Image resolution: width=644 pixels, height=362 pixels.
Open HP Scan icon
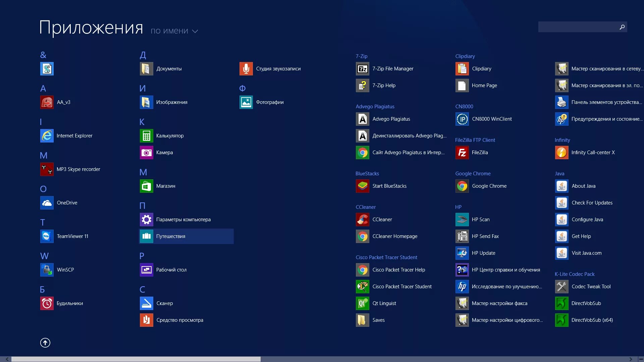tap(462, 220)
